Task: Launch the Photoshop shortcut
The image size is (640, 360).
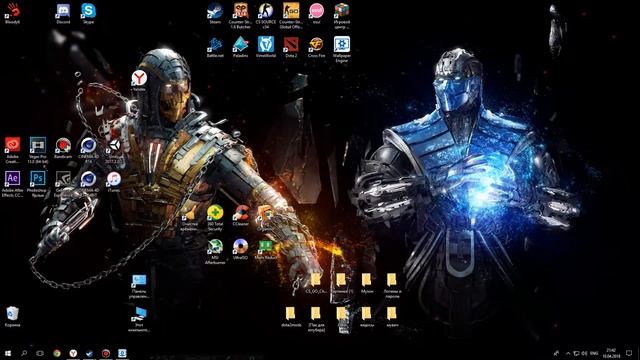Action: pyautogui.click(x=38, y=184)
